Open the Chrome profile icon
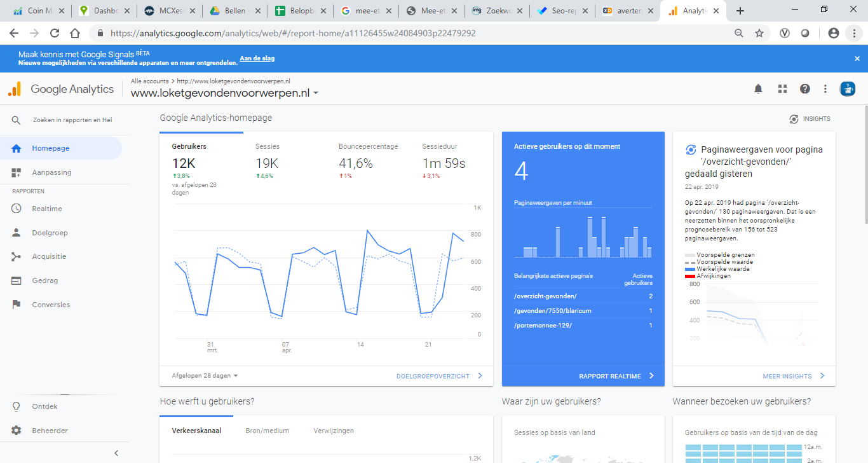The height and width of the screenshot is (463, 868). 834,33
